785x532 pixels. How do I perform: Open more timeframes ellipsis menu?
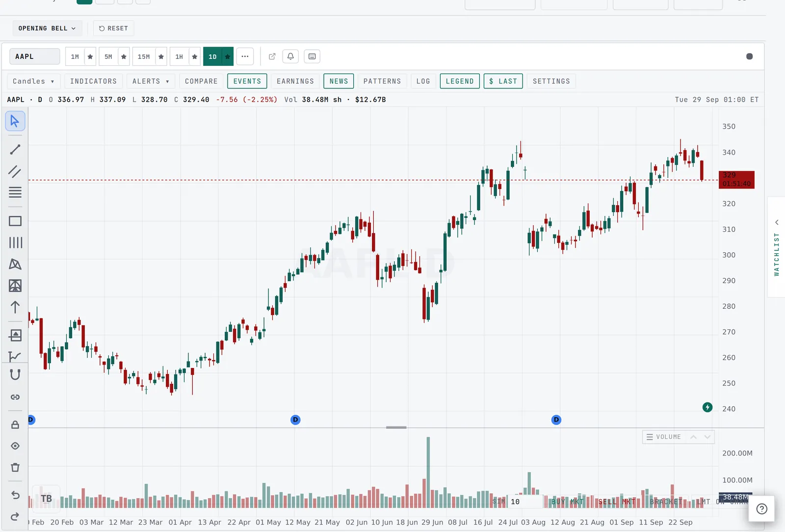pyautogui.click(x=245, y=56)
